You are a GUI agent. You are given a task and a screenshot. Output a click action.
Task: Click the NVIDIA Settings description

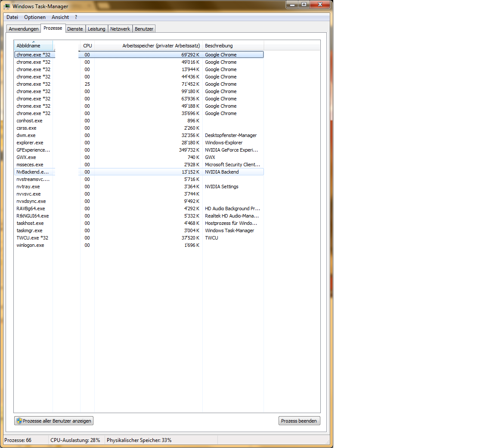click(x=221, y=187)
